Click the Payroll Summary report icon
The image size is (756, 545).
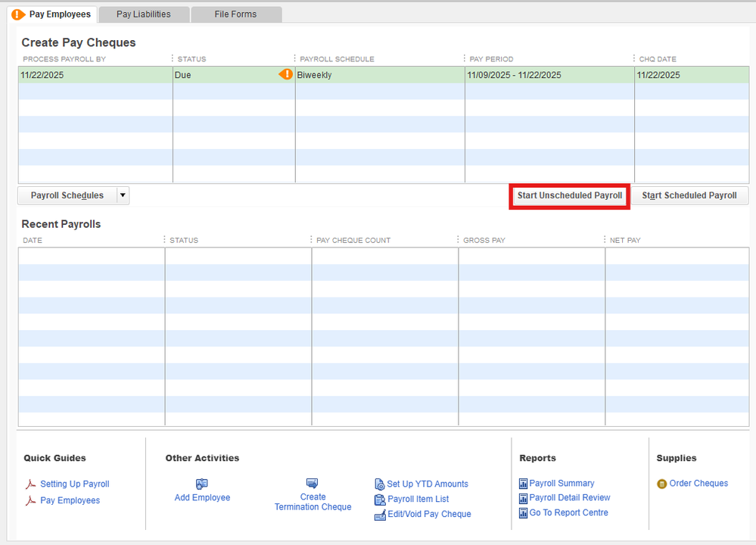pyautogui.click(x=523, y=484)
